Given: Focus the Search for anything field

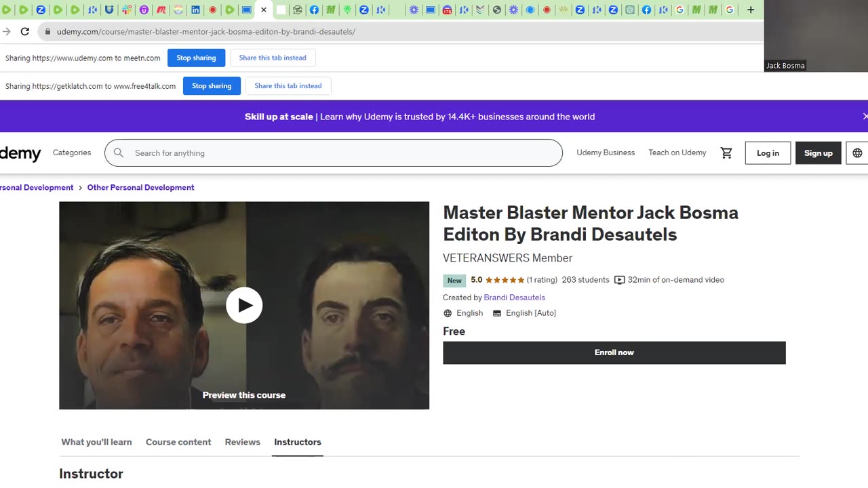Looking at the screenshot, I should click(334, 153).
